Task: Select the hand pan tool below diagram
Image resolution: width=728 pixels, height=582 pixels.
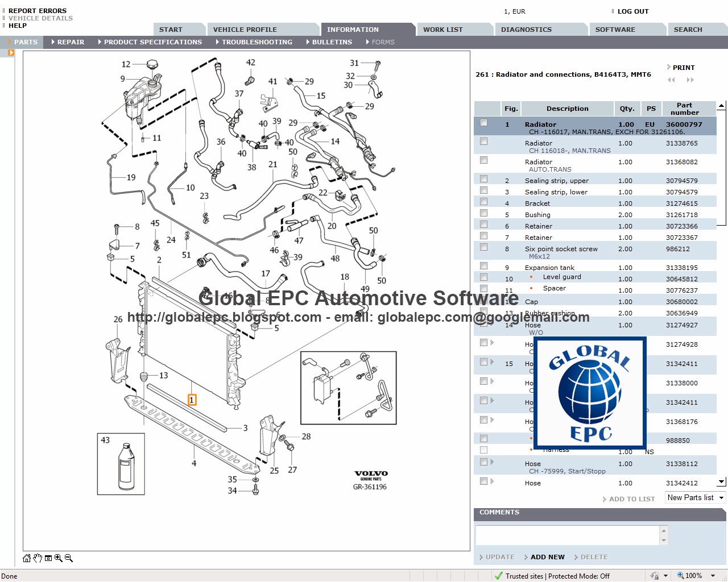Action: (38, 558)
